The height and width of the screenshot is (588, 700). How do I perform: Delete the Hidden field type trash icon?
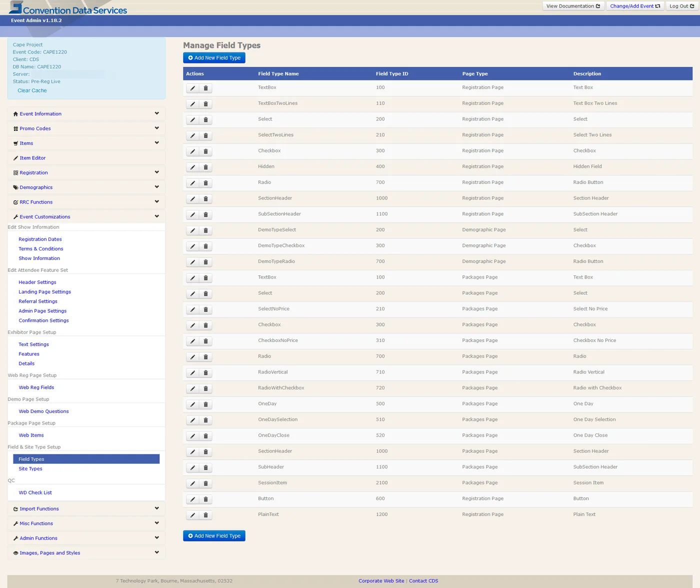205,167
